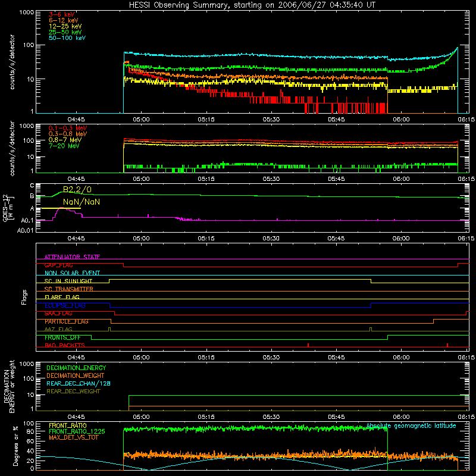Select the GAP_FLAG label
The width and height of the screenshot is (476, 476).
[x=58, y=265]
